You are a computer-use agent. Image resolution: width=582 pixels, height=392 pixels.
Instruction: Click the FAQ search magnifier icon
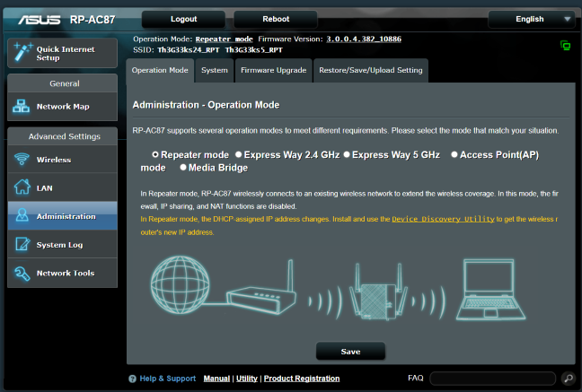pos(569,379)
